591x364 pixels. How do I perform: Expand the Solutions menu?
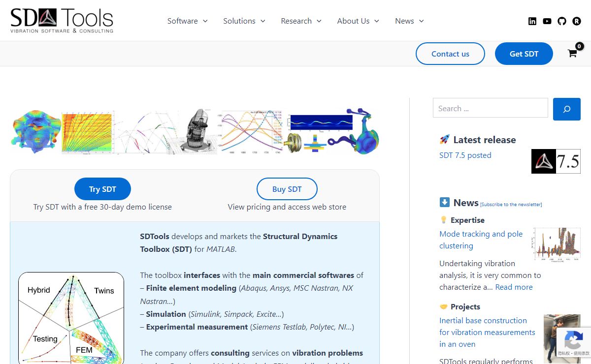coord(244,21)
